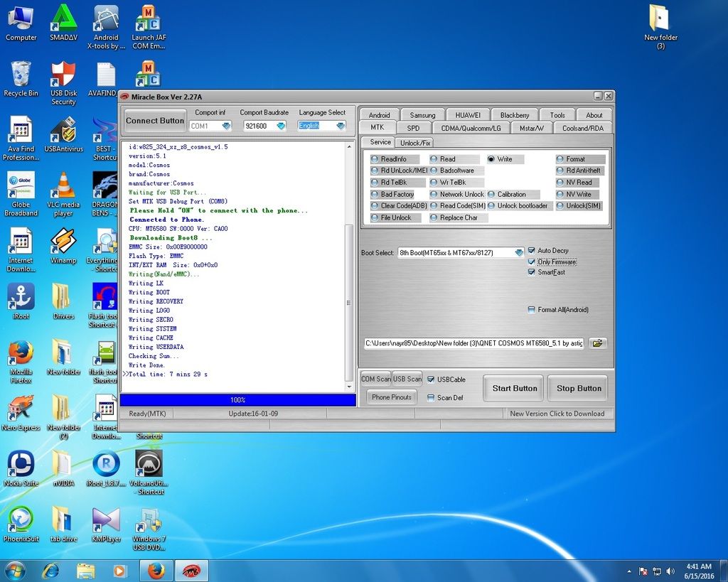The width and height of the screenshot is (728, 582).
Task: Click the 100% progress bar
Action: click(237, 400)
